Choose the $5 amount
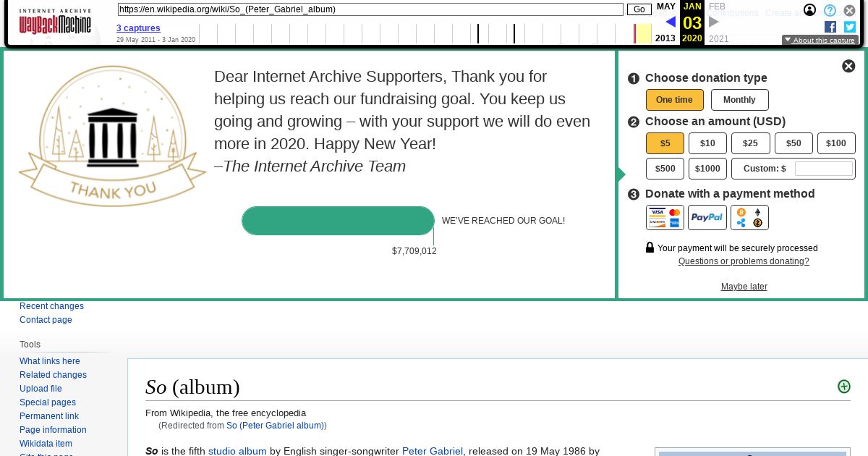Viewport: 868px width, 456px height. tap(665, 143)
